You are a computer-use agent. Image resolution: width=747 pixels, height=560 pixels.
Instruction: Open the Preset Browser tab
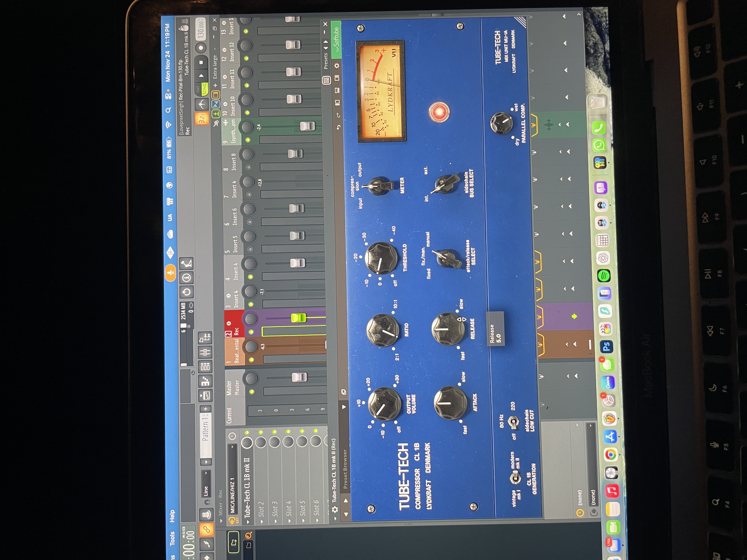click(x=345, y=469)
